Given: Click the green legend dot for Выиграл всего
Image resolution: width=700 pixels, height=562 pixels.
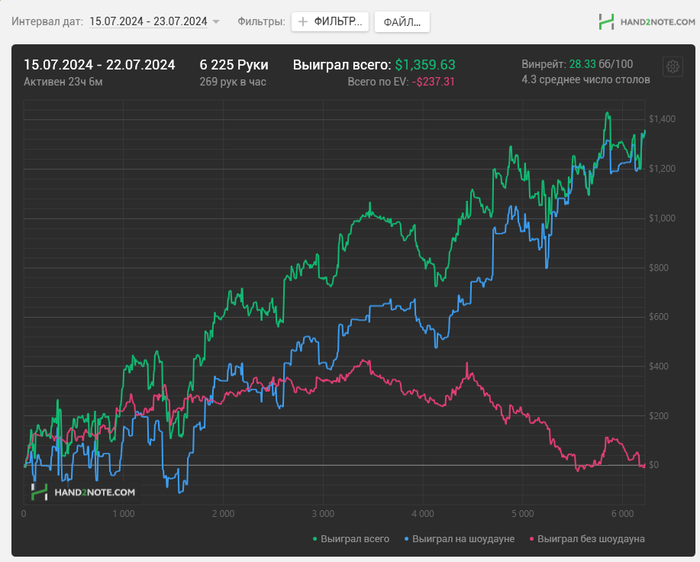Looking at the screenshot, I should pyautogui.click(x=315, y=539).
